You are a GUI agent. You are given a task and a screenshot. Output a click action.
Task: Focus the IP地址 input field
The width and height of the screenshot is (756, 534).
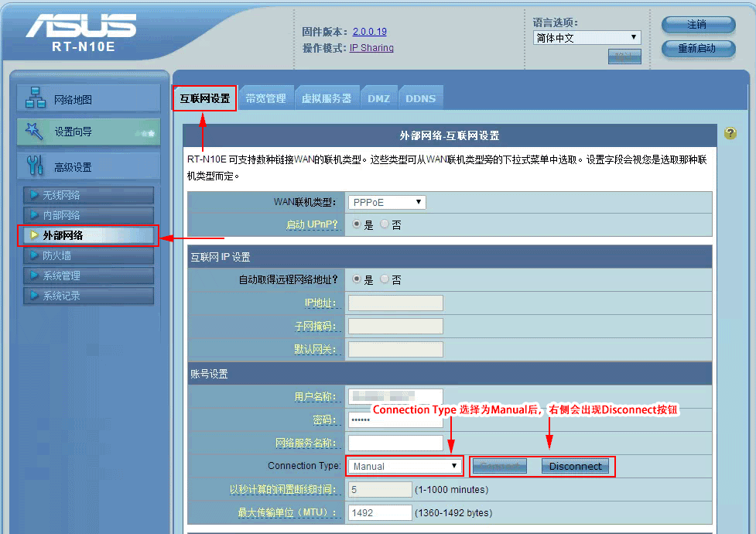pyautogui.click(x=395, y=303)
